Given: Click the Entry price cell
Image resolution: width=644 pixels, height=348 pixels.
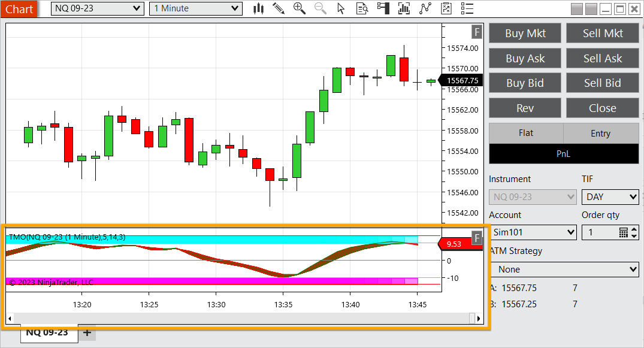Looking at the screenshot, I should pyautogui.click(x=601, y=133).
